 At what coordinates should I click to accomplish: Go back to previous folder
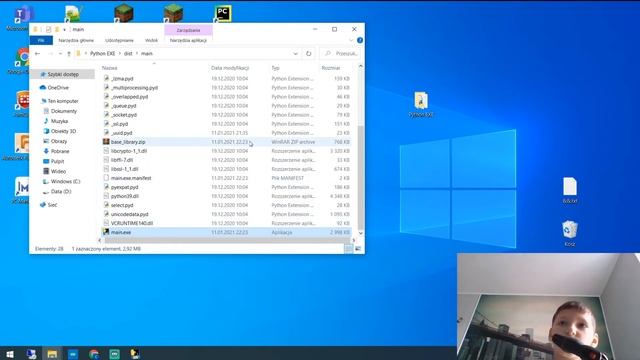tap(38, 53)
